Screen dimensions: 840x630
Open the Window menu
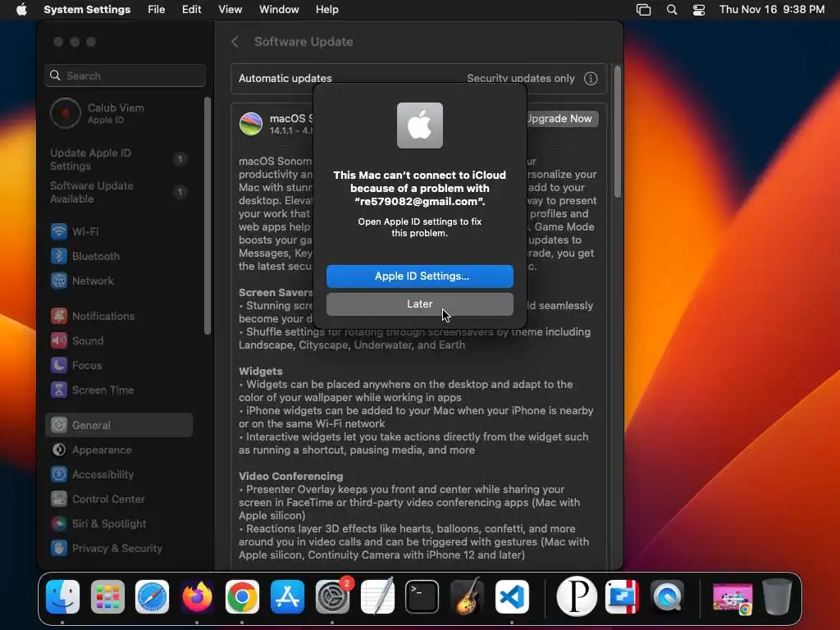(x=279, y=10)
